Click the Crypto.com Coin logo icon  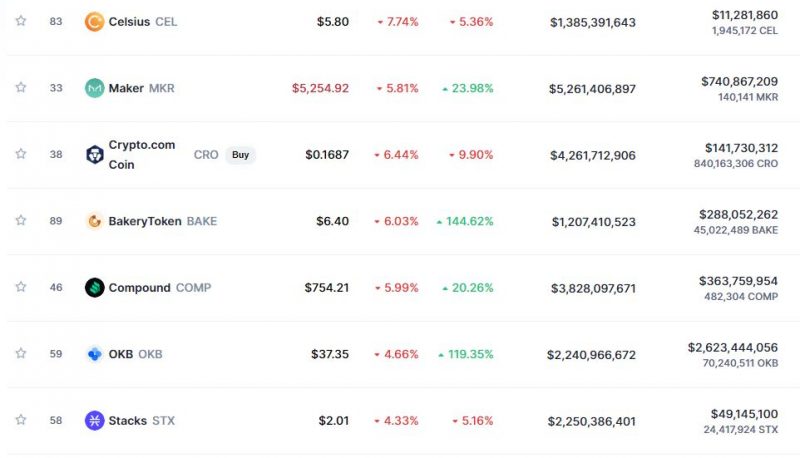(94, 155)
